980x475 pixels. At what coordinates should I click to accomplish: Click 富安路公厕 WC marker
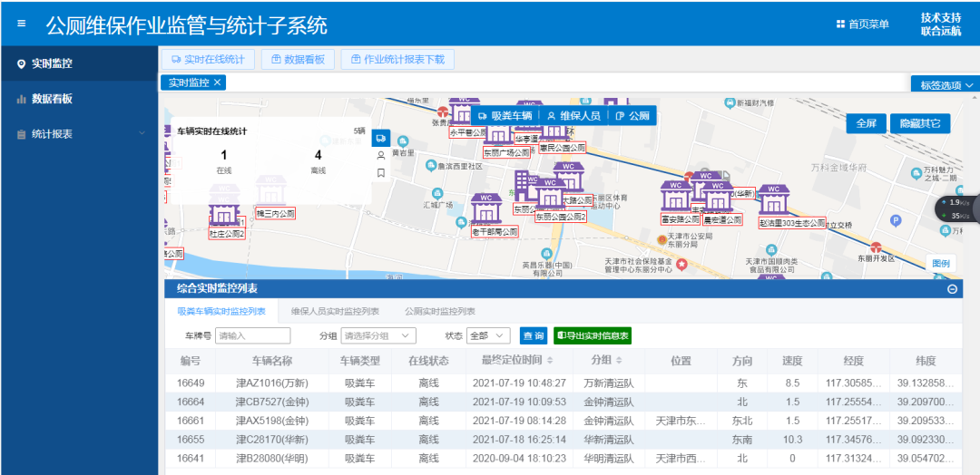tap(676, 196)
